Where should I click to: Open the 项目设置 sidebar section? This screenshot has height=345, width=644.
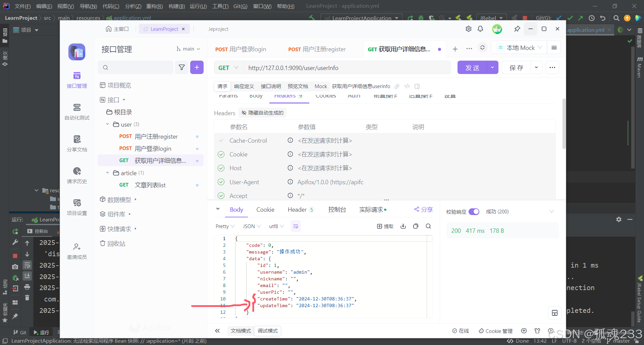point(77,207)
